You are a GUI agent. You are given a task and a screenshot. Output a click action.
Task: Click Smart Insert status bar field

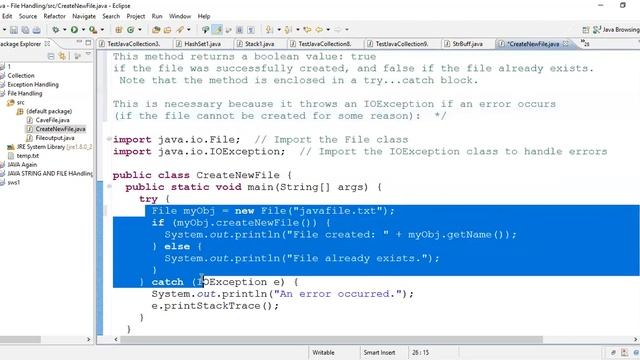379,352
